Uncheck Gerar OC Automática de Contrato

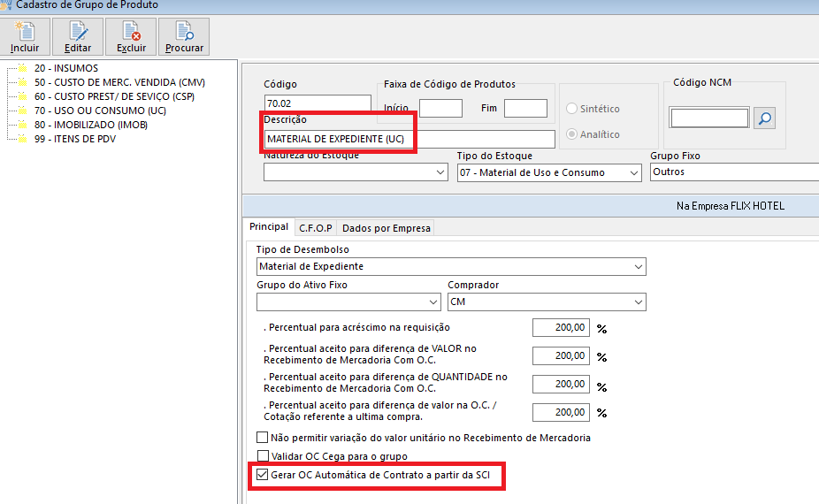[262, 475]
